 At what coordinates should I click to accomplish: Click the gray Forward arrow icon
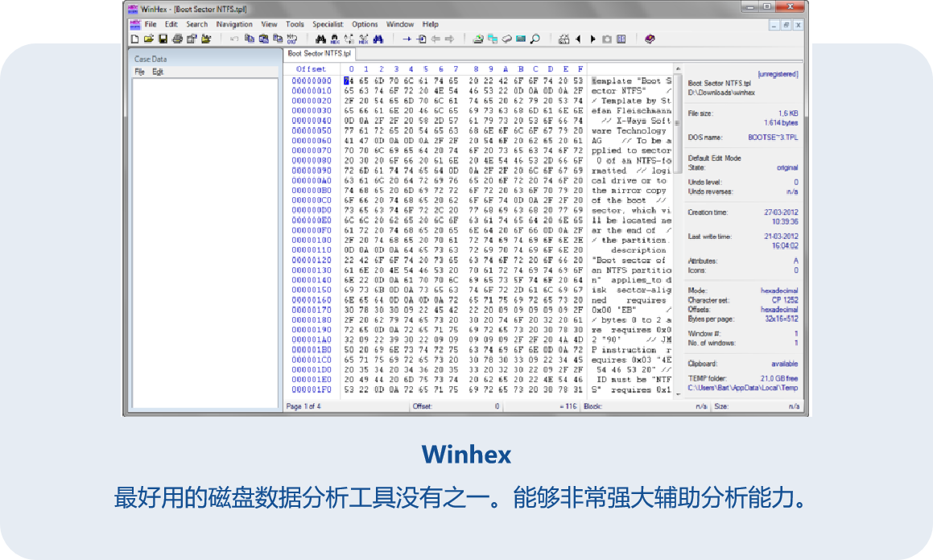(450, 39)
